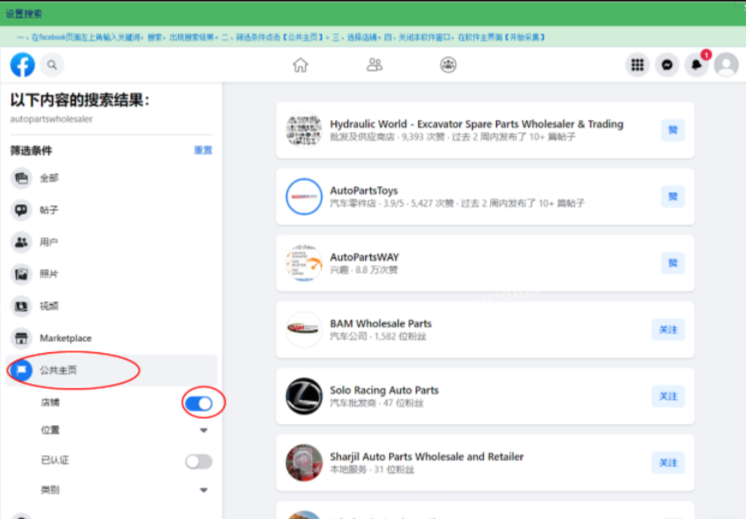Screen dimensions: 746x519
Task: Click the Facebook logo icon
Action: 22,65
